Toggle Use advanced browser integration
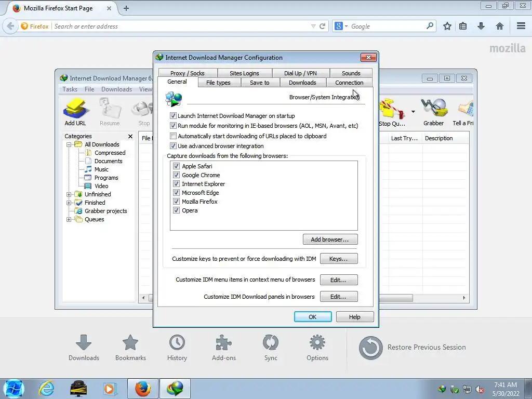The image size is (532, 399). (173, 146)
